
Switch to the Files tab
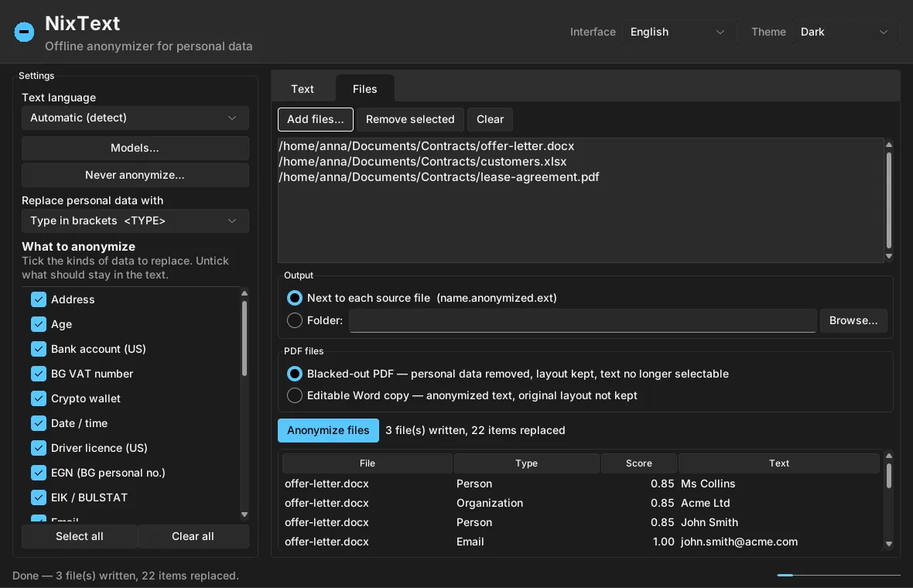364,88
